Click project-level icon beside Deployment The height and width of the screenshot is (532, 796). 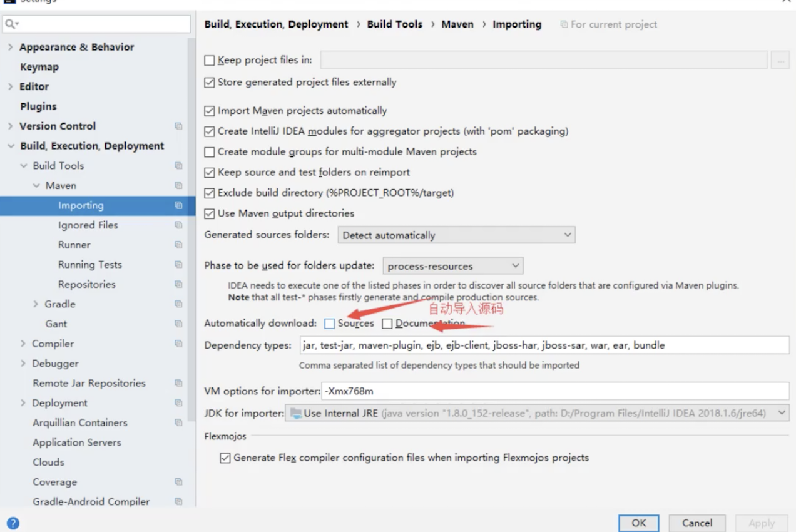coord(178,403)
